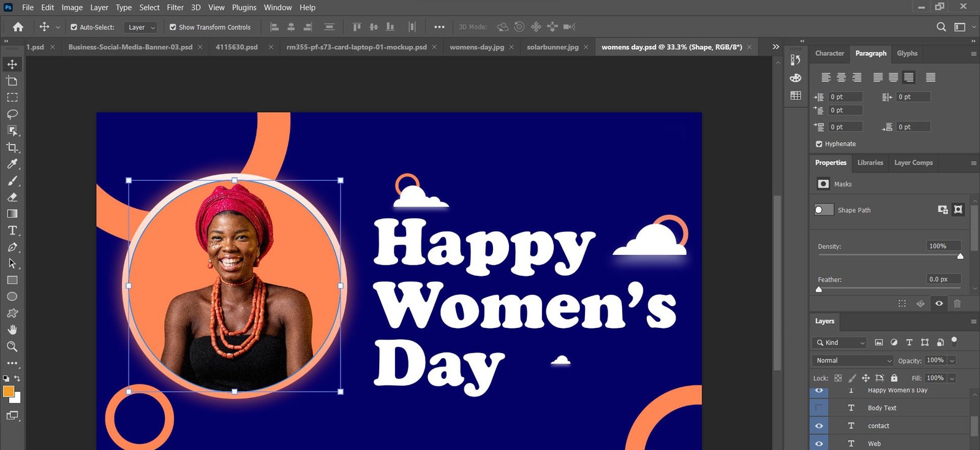
Task: Toggle layer filtering on/off switch
Action: click(x=954, y=341)
